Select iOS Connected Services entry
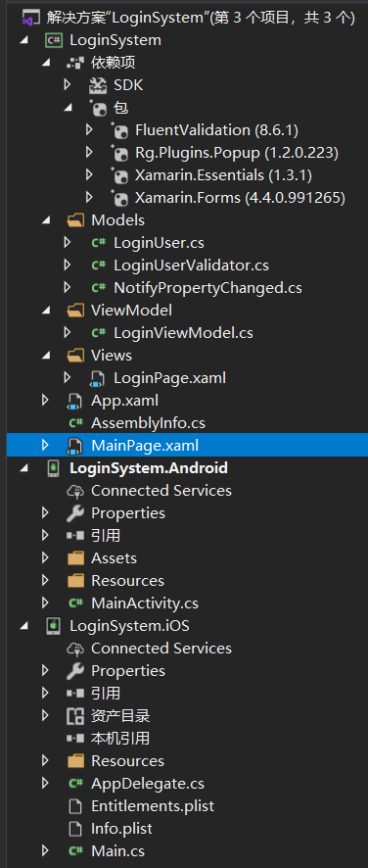The height and width of the screenshot is (868, 368). click(x=161, y=648)
